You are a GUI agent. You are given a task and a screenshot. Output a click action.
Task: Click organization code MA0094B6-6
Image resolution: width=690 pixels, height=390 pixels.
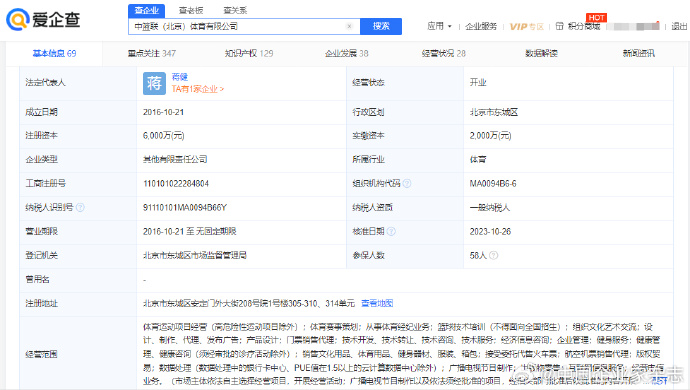pyautogui.click(x=493, y=184)
